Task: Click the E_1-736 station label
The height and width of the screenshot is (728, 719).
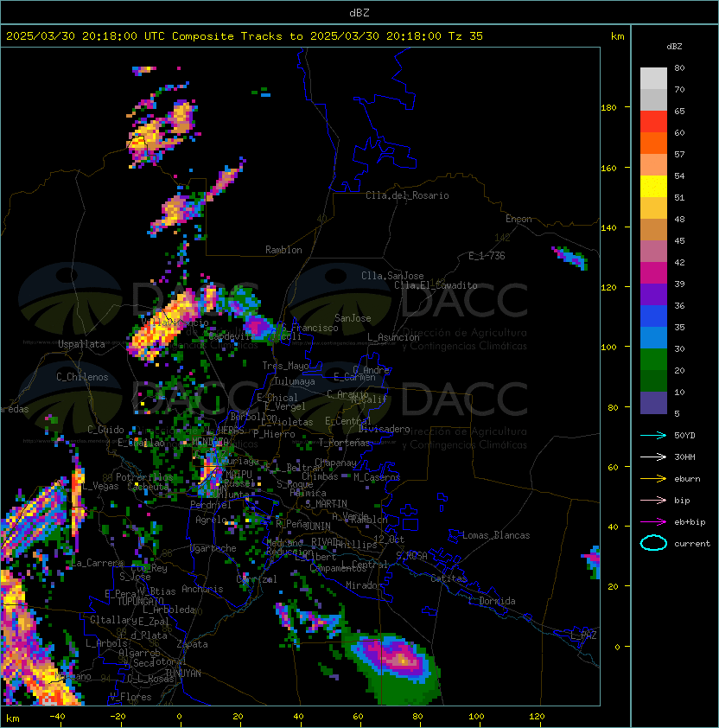Action: (487, 256)
